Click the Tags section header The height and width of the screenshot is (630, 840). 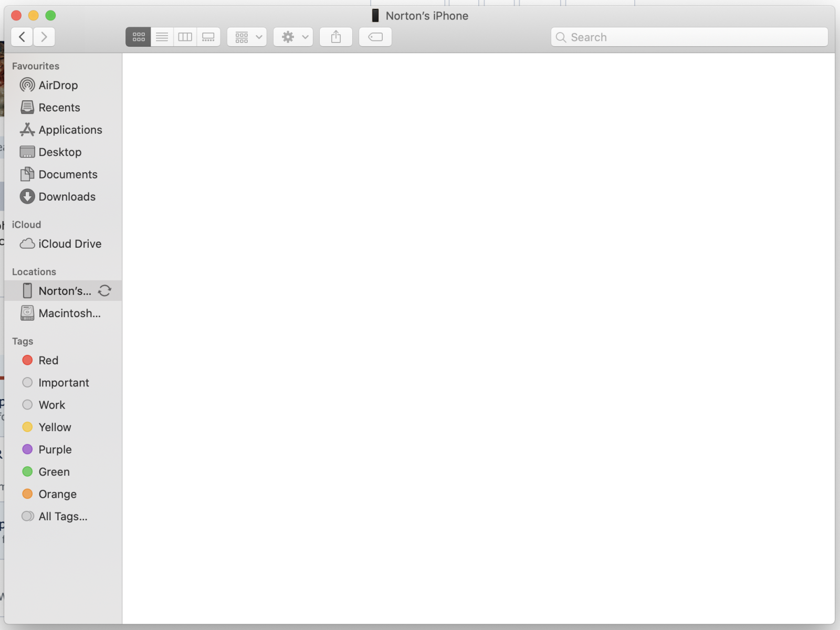[23, 341]
